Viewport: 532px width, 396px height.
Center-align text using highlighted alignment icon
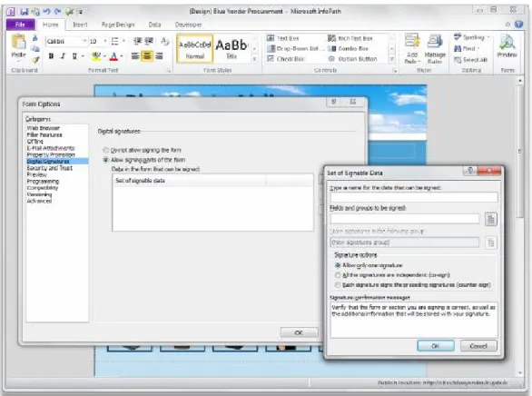pos(147,56)
